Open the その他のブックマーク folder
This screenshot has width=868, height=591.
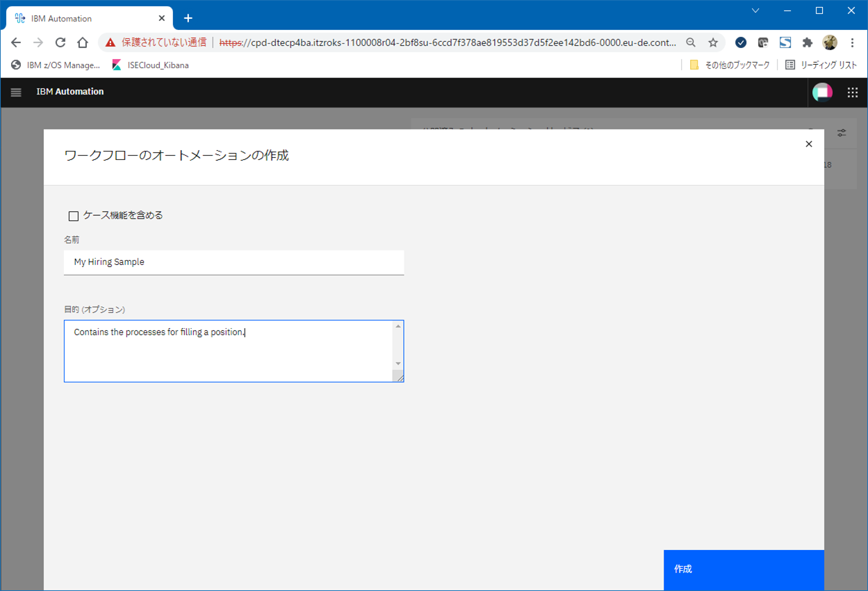(730, 65)
